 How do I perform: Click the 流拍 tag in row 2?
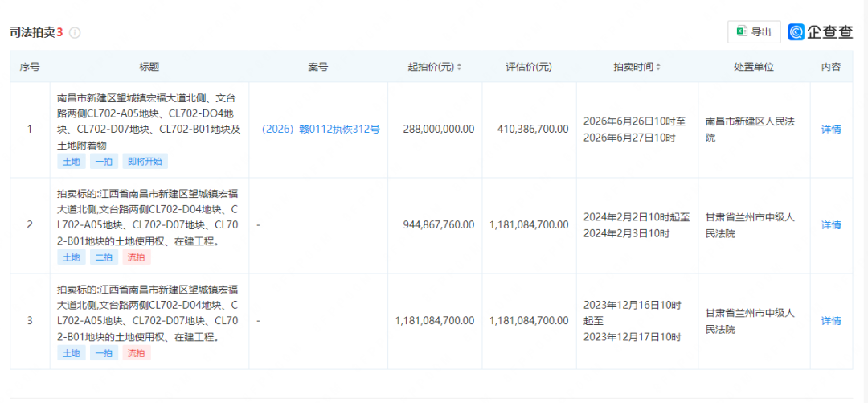[137, 257]
